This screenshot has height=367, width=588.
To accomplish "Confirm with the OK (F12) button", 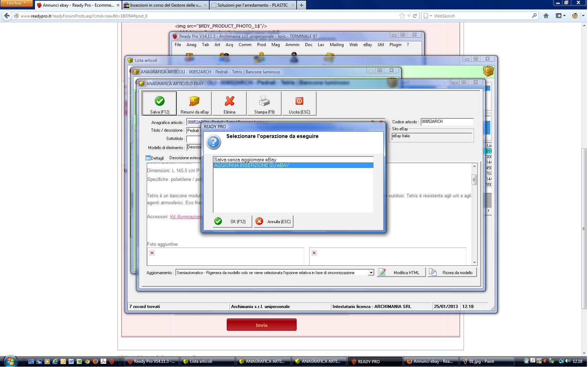I will (x=232, y=221).
